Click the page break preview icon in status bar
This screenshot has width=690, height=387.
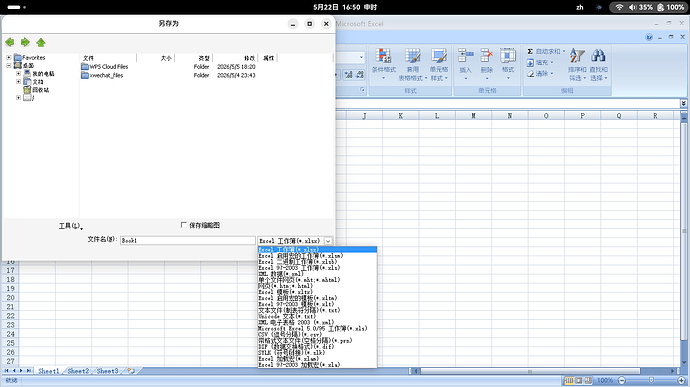587,380
